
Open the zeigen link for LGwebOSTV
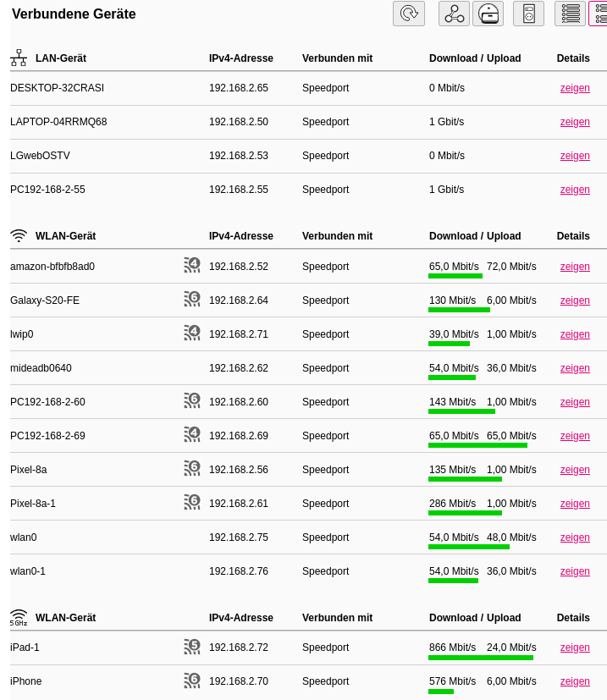(x=575, y=156)
